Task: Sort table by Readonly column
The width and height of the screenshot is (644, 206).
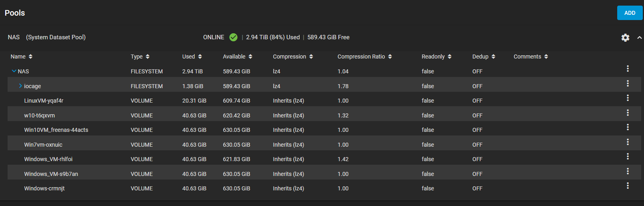Action: coord(436,57)
